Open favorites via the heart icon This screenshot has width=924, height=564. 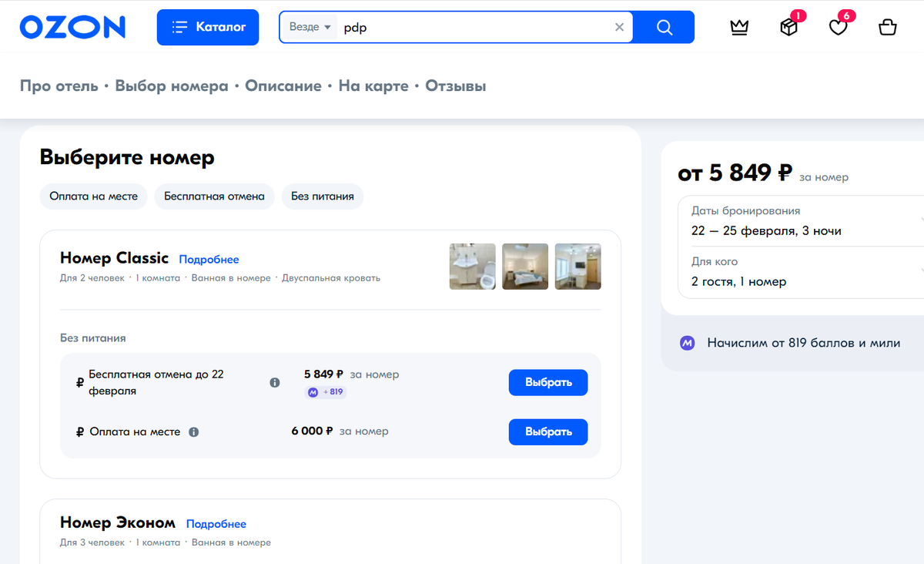(x=838, y=26)
